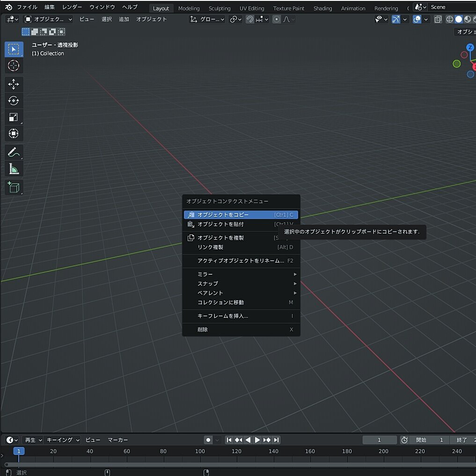Click the current frame number field

pos(380,440)
